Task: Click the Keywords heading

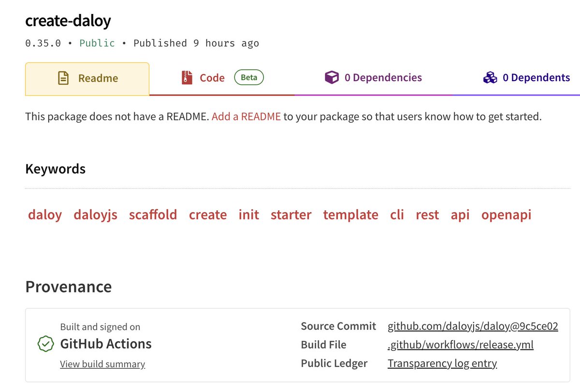Action: [x=55, y=169]
